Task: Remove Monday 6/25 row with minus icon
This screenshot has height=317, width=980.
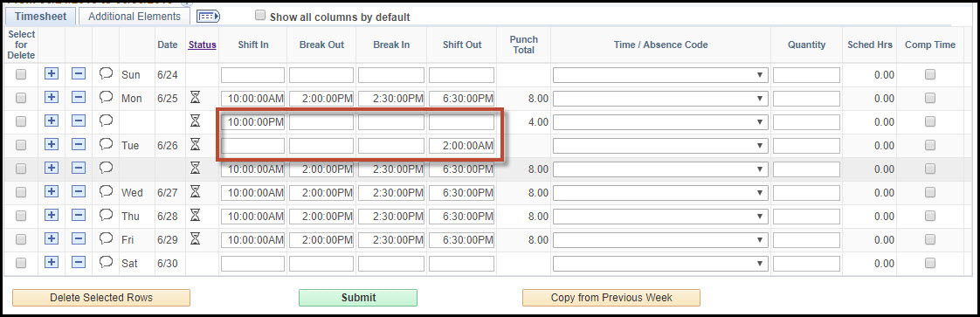Action: coord(78,98)
